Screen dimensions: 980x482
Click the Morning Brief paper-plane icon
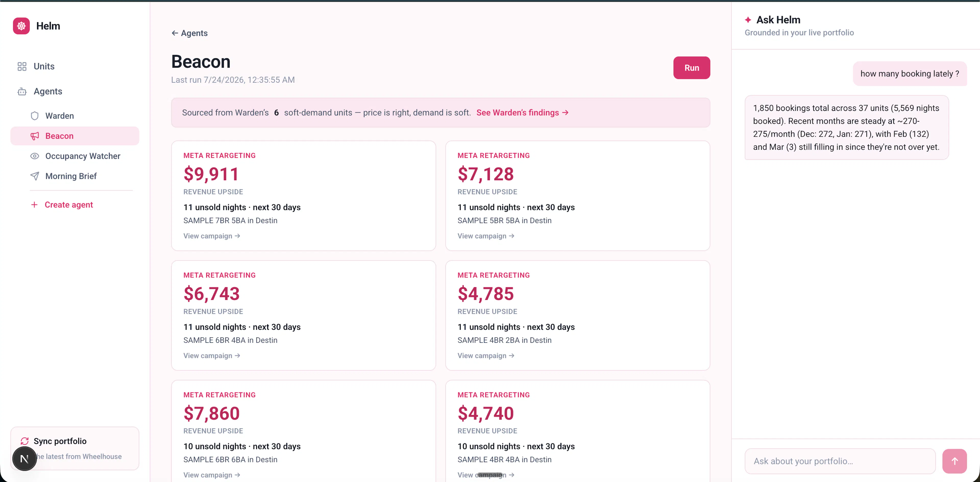pyautogui.click(x=35, y=176)
